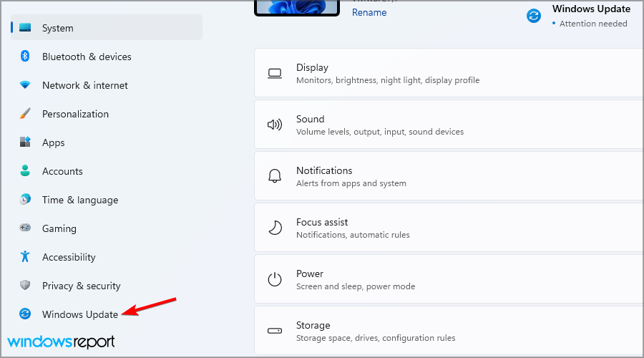Click the Windows Update icon at top right

coord(534,16)
